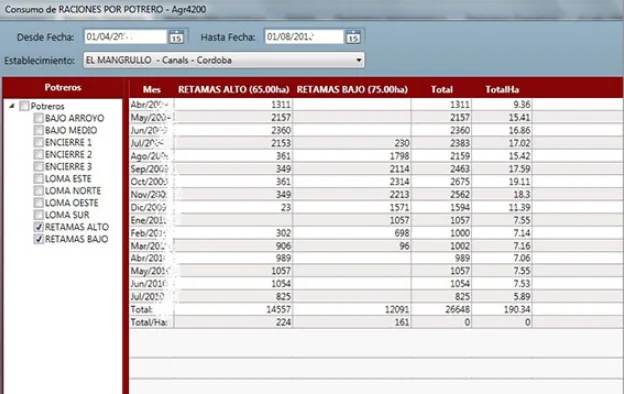
Task: Open the Hasta Fecha calendar picker
Action: point(353,37)
